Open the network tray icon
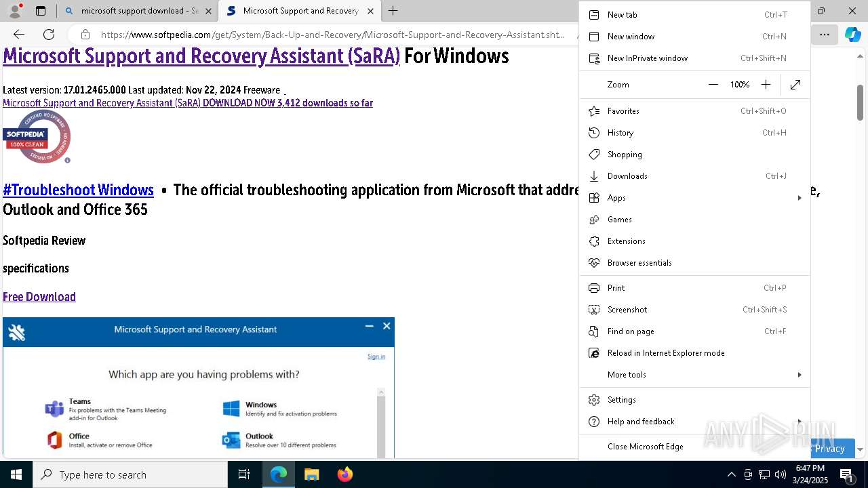 pyautogui.click(x=764, y=474)
